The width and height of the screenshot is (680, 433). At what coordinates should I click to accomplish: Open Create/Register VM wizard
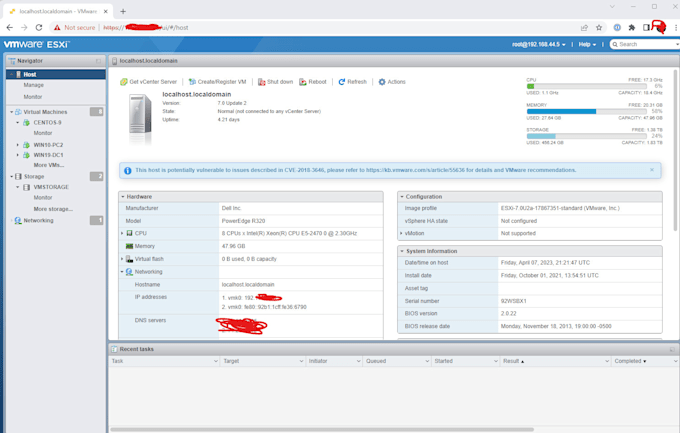pos(217,82)
